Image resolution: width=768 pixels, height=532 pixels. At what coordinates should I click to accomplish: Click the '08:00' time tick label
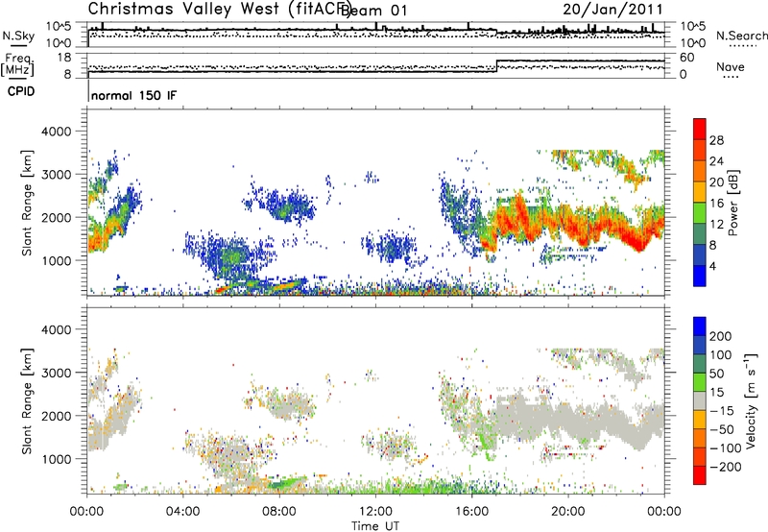[279, 512]
